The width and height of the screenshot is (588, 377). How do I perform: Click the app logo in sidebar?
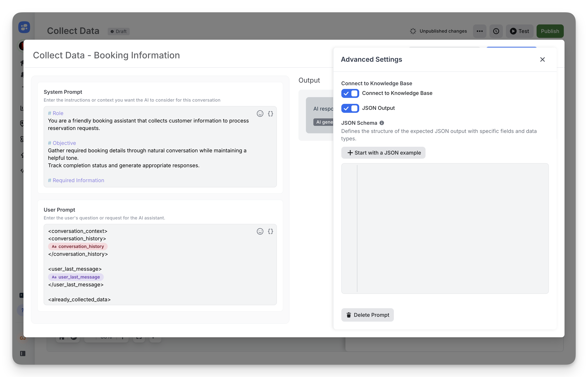point(24,27)
